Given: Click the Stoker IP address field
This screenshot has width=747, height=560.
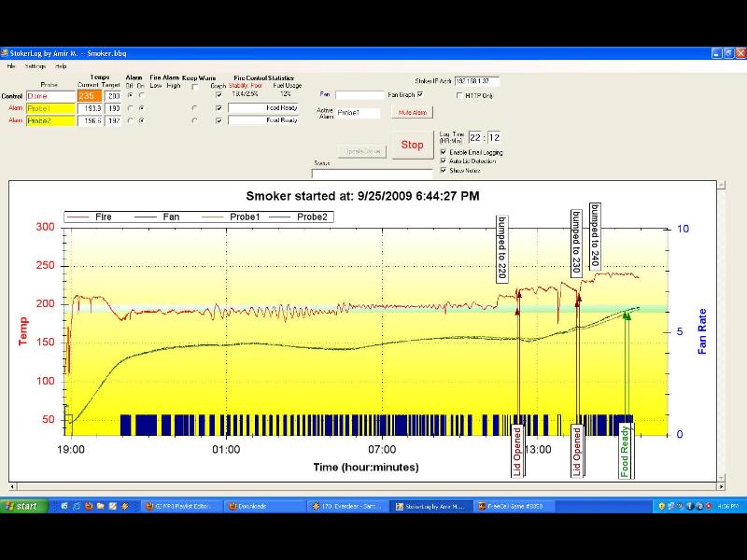Looking at the screenshot, I should click(476, 82).
